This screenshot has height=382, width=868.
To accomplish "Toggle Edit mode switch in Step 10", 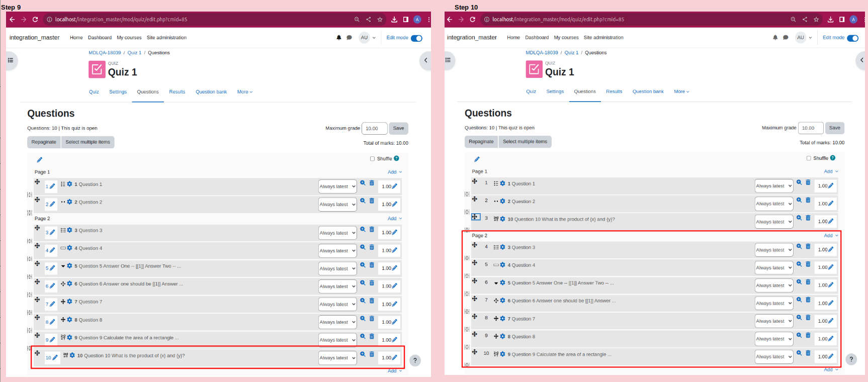I will pos(852,38).
